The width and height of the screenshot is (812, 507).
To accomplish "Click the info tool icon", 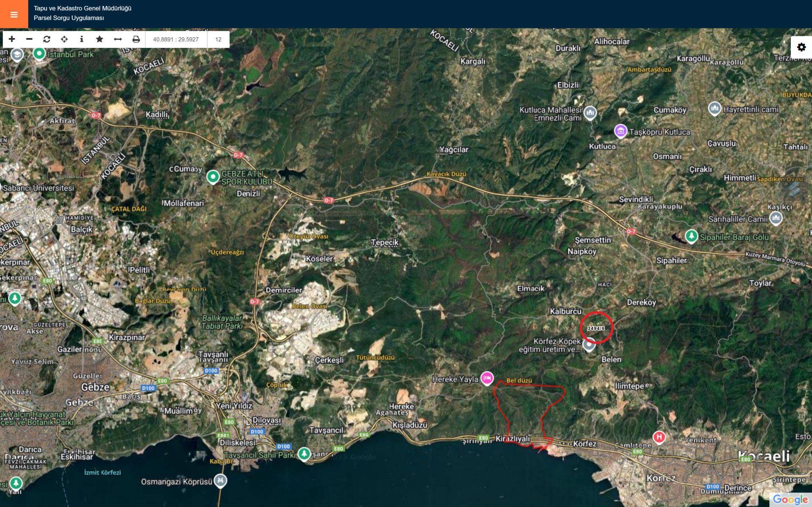I will pyautogui.click(x=82, y=39).
